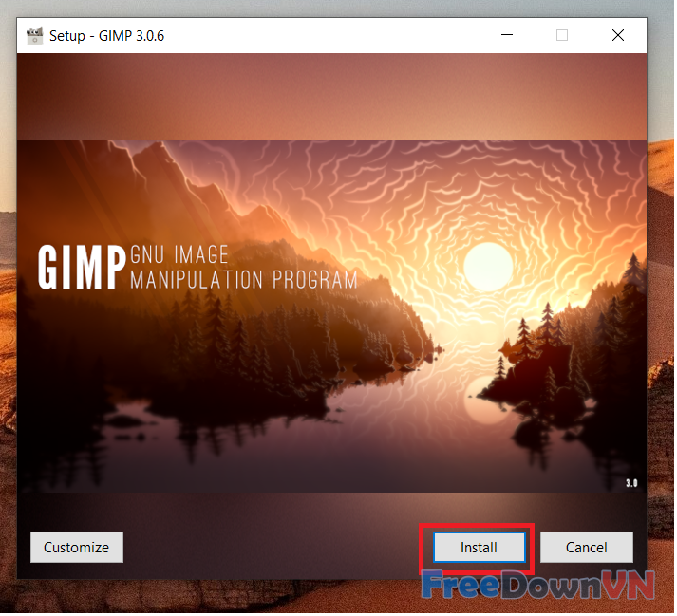Screen dimensions: 677x616
Task: Click the glowing sun in the splash image
Action: click(x=488, y=266)
